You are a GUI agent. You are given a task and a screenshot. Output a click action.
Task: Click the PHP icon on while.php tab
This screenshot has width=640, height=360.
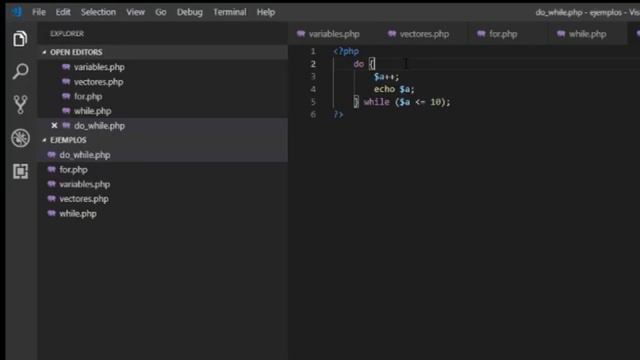(x=561, y=33)
